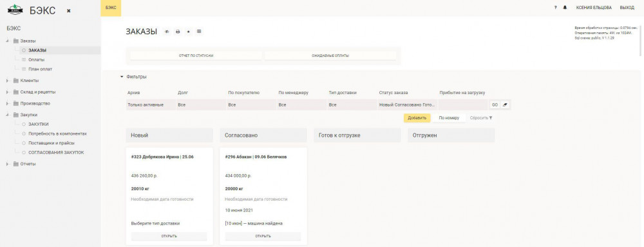Open the Долг filter dropdown
644x247 pixels.
click(x=201, y=105)
